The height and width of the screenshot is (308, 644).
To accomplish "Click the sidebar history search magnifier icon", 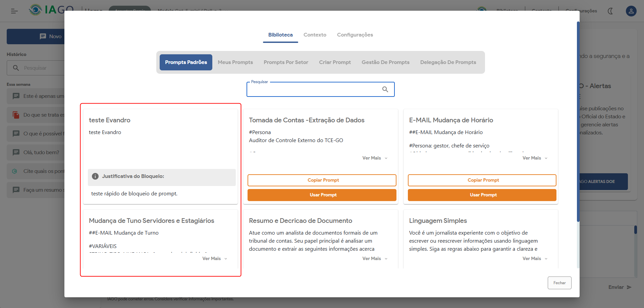I will (x=16, y=68).
